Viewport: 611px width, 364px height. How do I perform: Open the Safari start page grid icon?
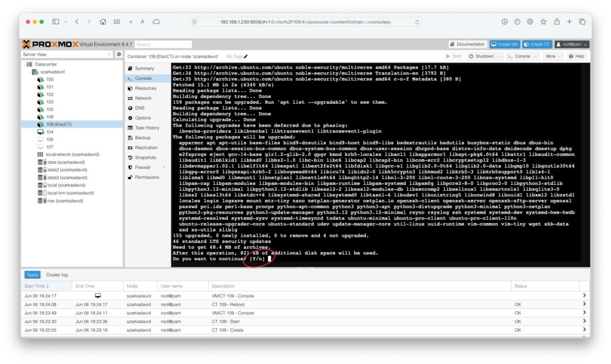pos(117,22)
